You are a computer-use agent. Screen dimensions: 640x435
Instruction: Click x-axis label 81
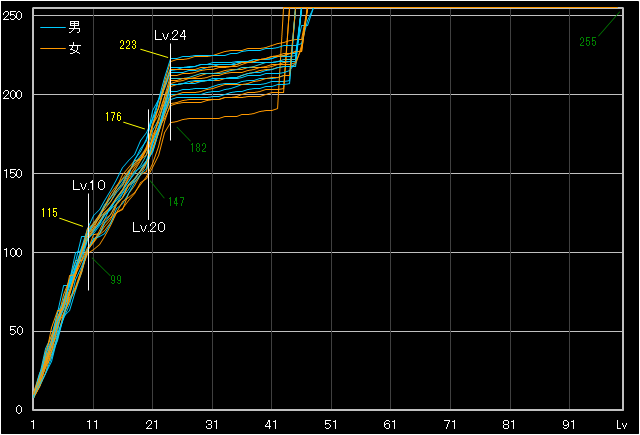509,425
